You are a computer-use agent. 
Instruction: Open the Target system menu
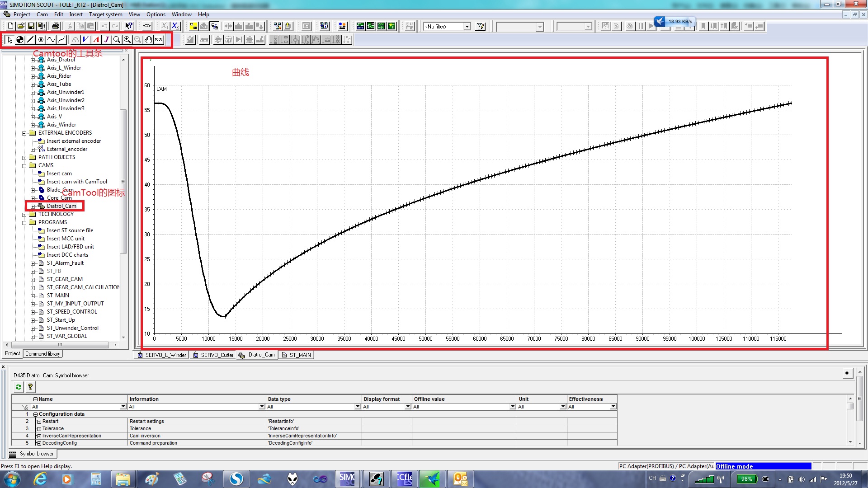(x=105, y=14)
